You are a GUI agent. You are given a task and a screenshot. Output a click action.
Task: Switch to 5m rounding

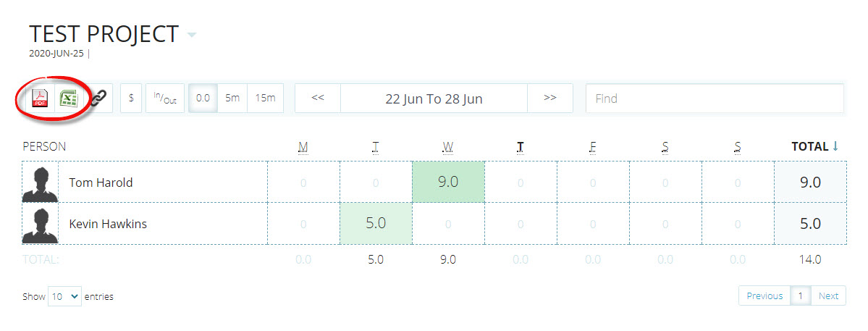pos(232,99)
